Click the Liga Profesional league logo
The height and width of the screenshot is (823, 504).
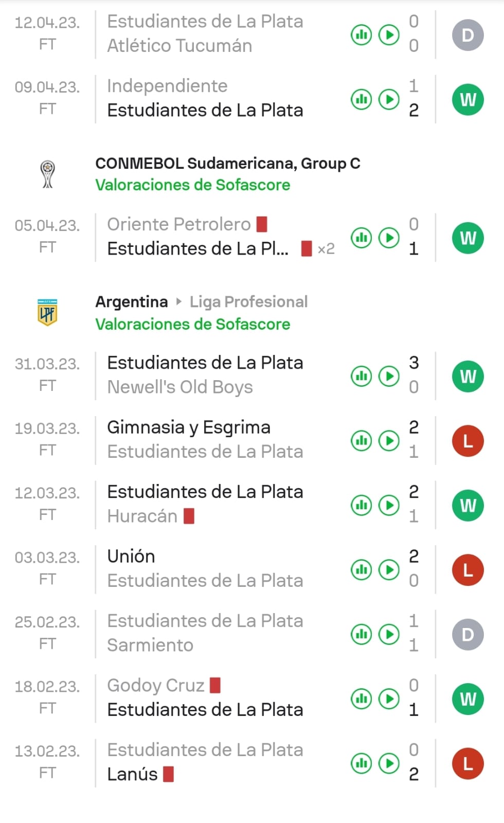tap(47, 313)
